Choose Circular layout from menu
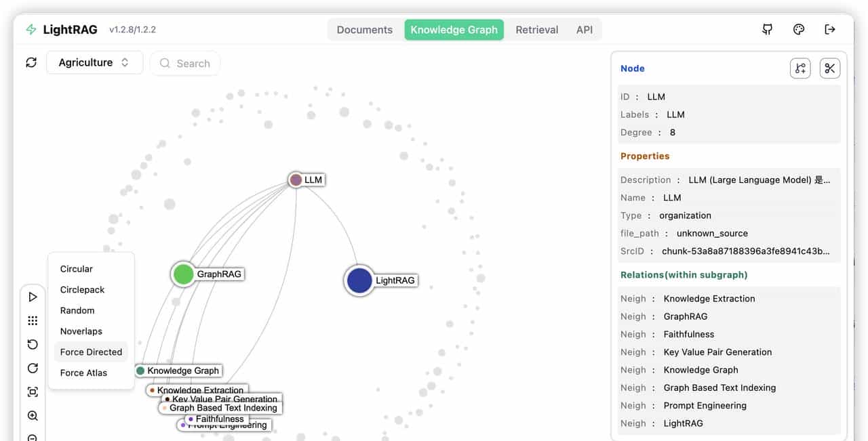The width and height of the screenshot is (868, 441). (77, 269)
